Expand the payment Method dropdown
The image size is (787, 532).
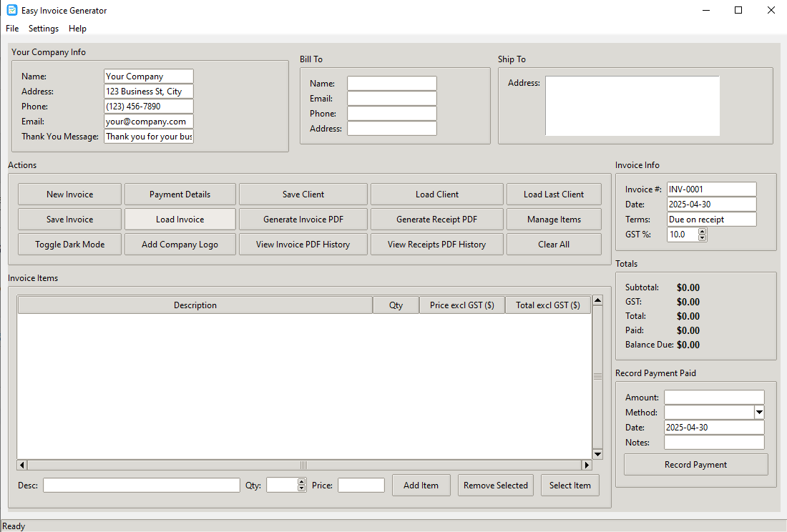[x=759, y=412]
